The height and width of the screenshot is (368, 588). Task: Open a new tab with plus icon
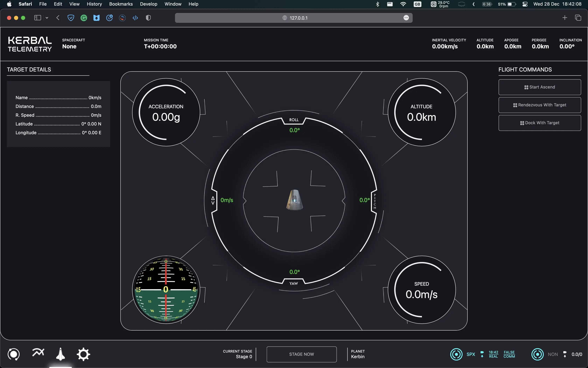click(565, 18)
